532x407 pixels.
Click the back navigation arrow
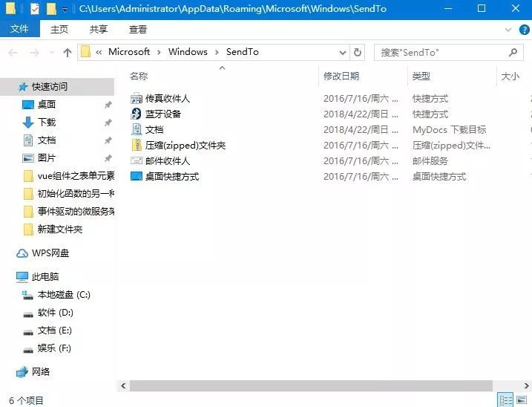[13, 53]
